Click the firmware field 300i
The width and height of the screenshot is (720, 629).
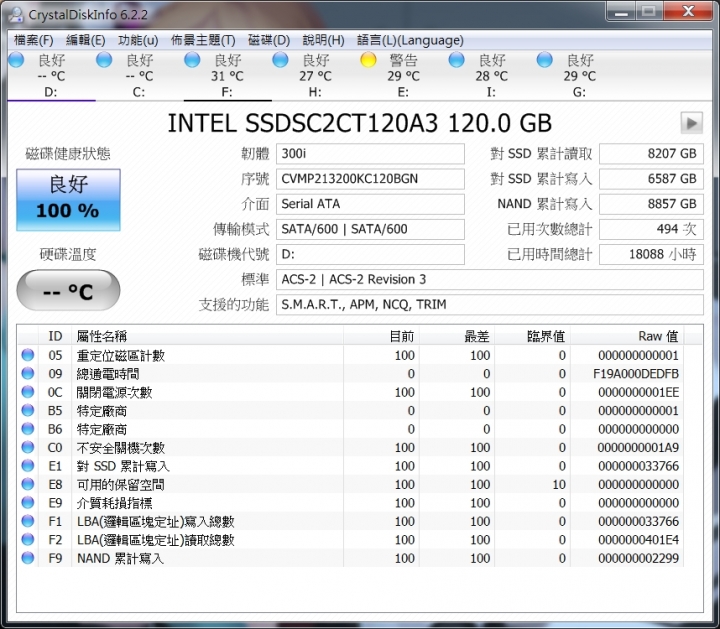coord(370,154)
